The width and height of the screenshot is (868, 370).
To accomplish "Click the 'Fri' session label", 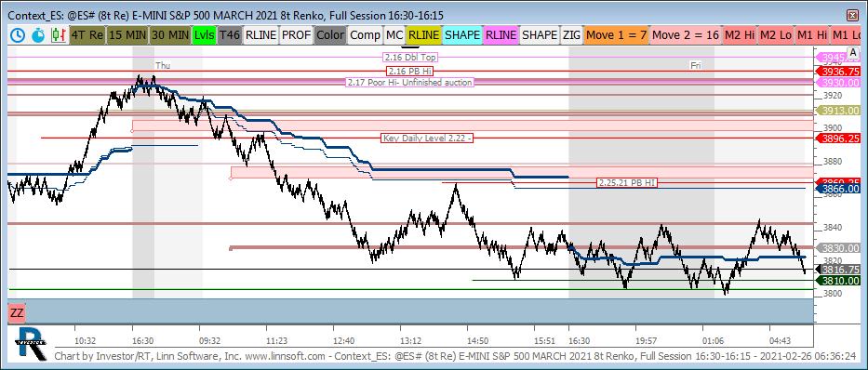I will click(695, 65).
